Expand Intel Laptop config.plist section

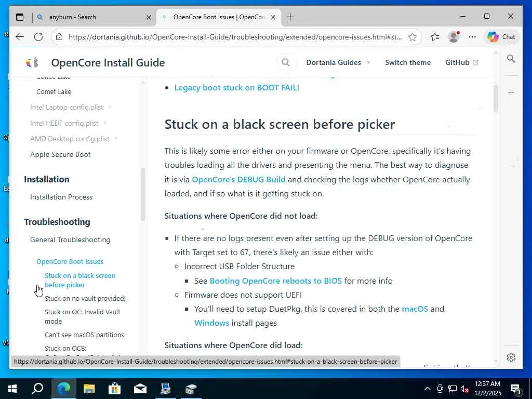[x=70, y=107]
